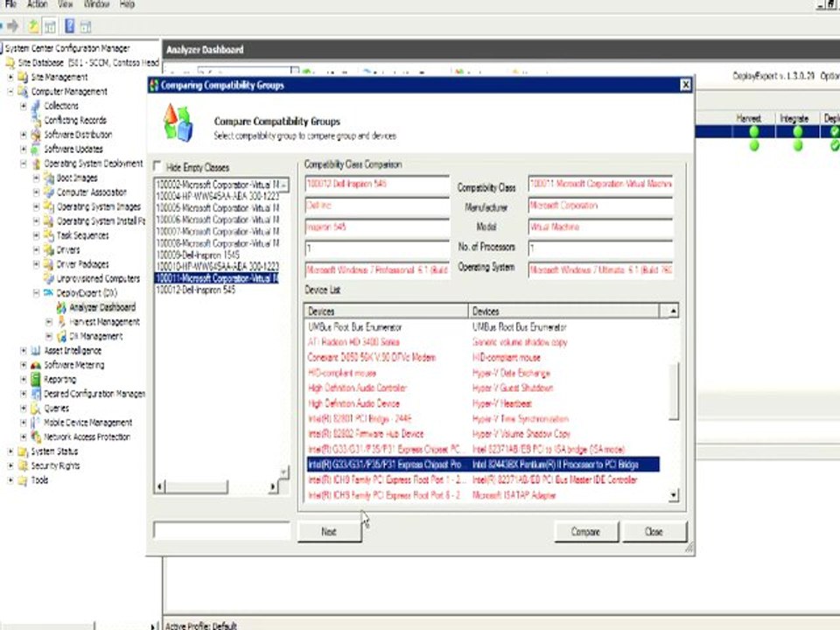Open the Action menu
This screenshot has height=630, width=840.
point(38,3)
